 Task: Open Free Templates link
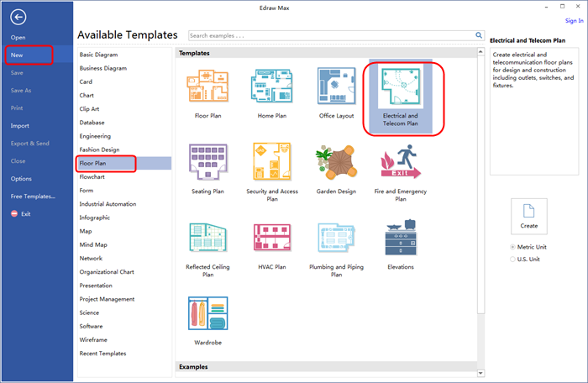tap(33, 197)
